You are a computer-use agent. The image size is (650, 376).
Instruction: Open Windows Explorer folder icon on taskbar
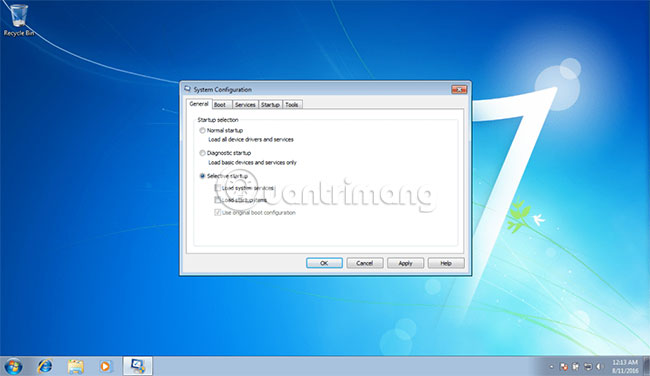(75, 366)
